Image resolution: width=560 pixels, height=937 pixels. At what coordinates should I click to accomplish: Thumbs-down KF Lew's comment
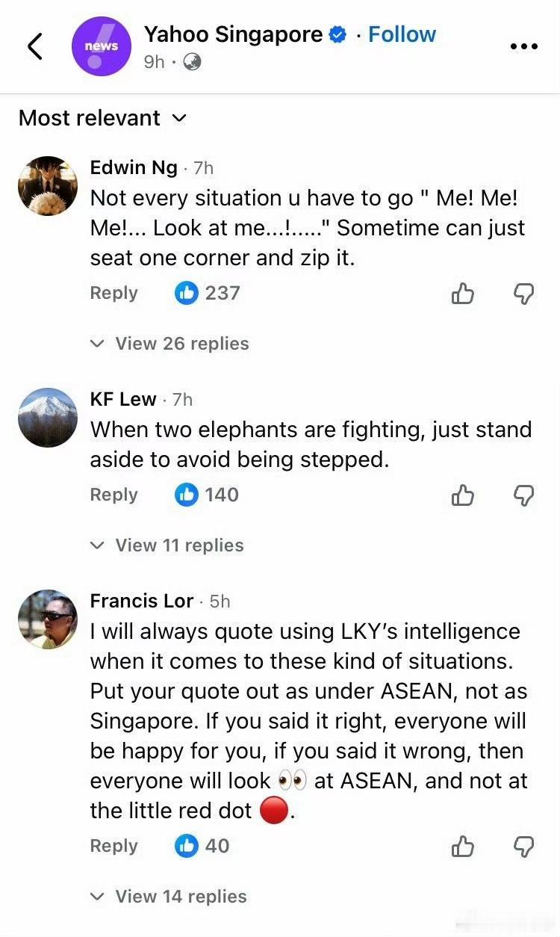pyautogui.click(x=524, y=495)
